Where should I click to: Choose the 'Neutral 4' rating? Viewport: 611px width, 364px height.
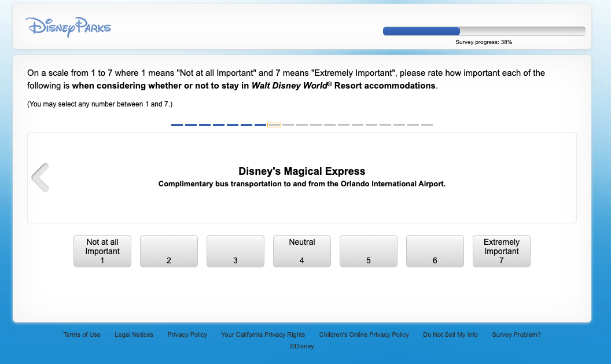pos(301,251)
